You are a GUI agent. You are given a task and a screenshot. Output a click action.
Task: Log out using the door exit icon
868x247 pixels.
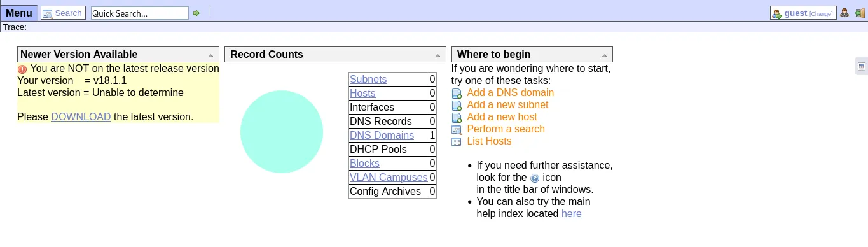859,13
